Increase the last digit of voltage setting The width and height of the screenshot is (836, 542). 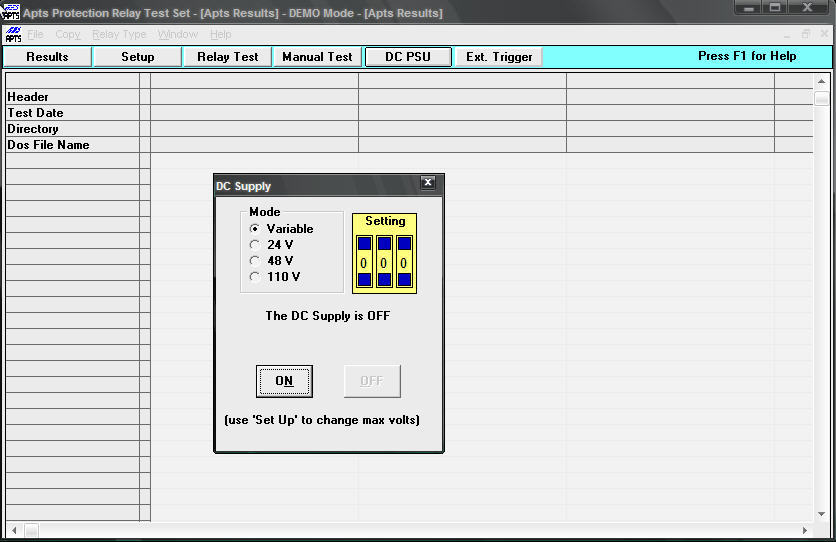point(404,244)
